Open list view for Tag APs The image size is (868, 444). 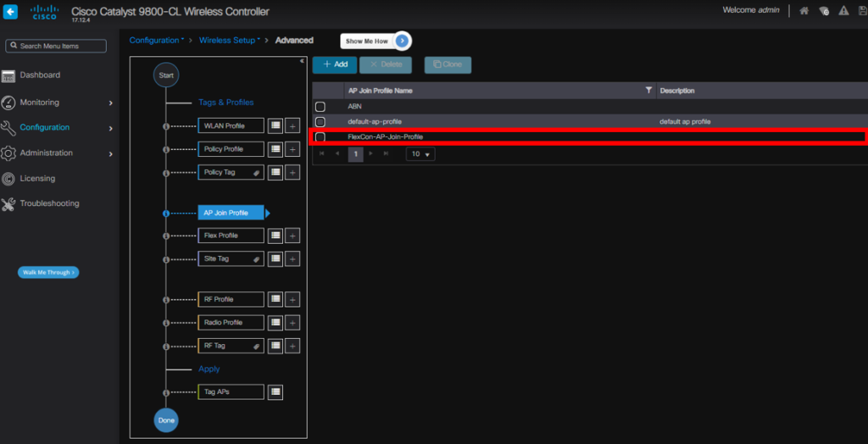(275, 392)
